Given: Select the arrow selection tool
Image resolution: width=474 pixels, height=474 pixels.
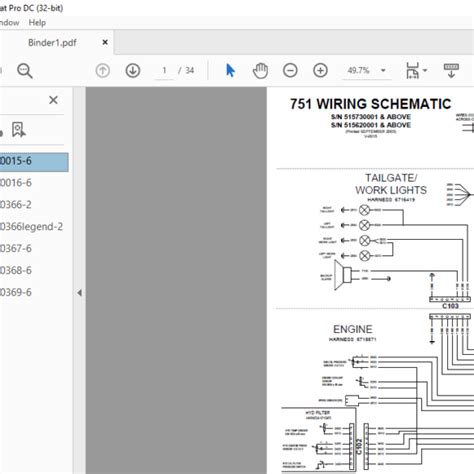Looking at the screenshot, I should pyautogui.click(x=230, y=71).
